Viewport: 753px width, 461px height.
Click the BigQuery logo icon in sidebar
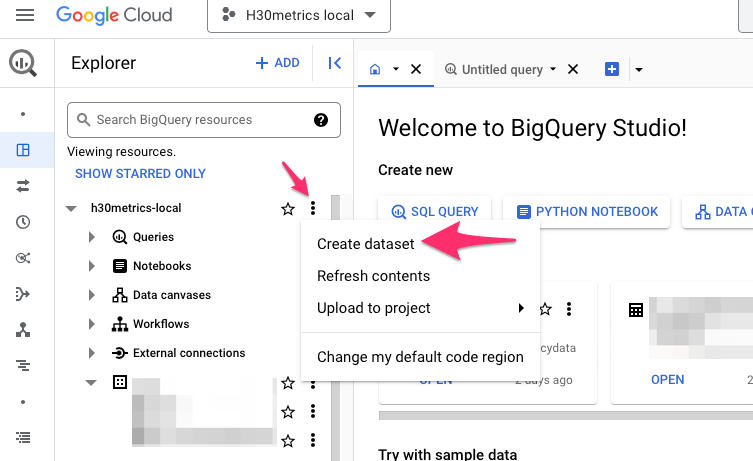click(x=23, y=64)
